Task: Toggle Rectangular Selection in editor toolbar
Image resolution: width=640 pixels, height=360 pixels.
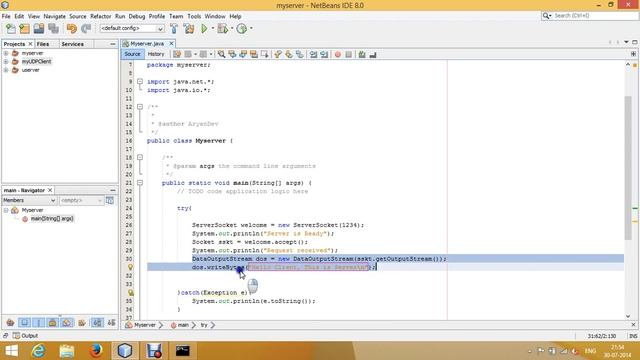Action: [265, 54]
